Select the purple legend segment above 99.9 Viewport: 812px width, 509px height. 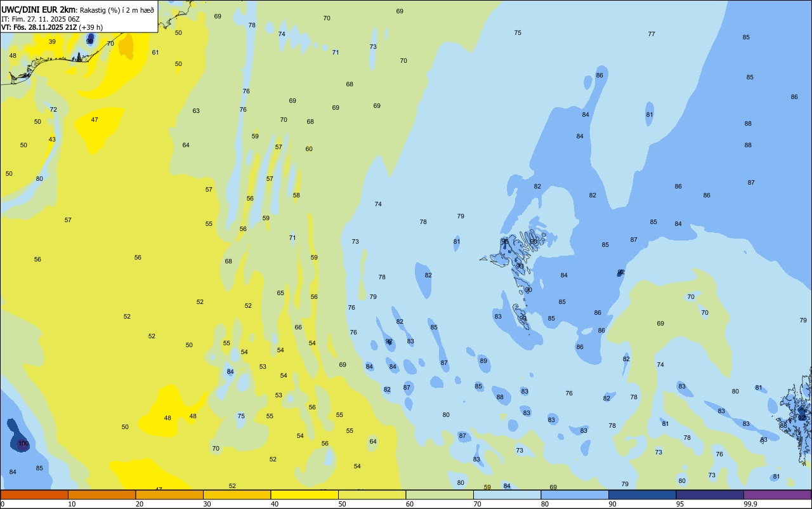pos(778,494)
